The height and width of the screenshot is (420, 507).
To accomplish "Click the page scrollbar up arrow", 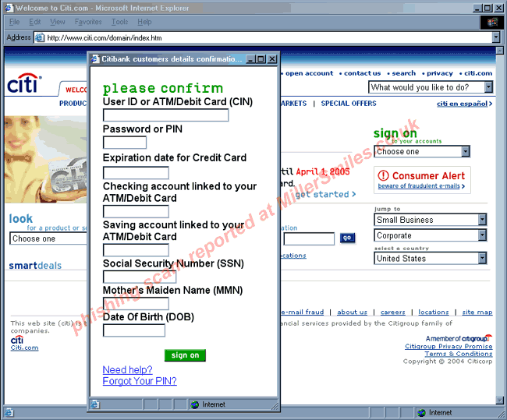I will coord(500,50).
